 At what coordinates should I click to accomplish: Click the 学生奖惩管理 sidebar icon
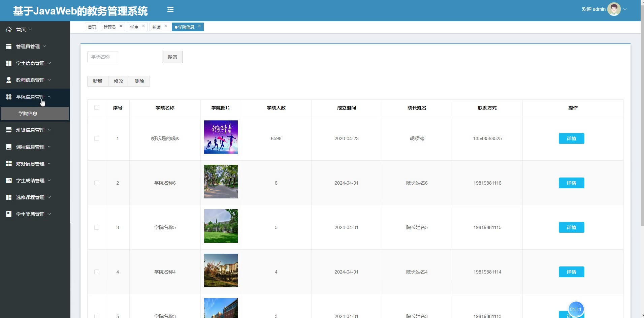[x=9, y=214]
